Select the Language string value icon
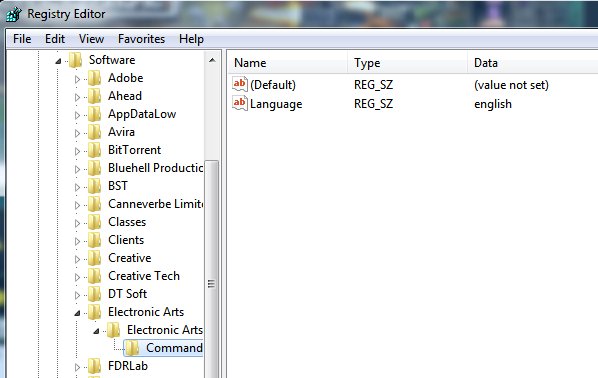This screenshot has height=378, width=598. (x=240, y=103)
